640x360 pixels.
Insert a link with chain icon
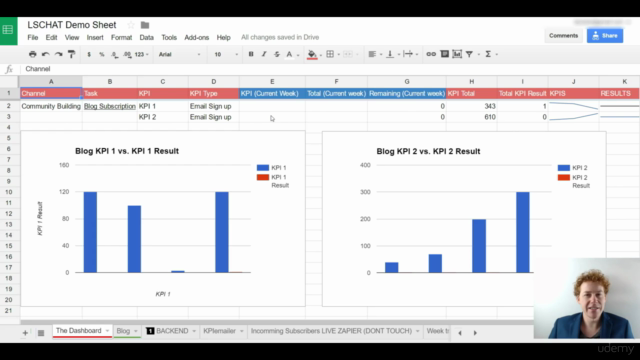[x=431, y=54]
